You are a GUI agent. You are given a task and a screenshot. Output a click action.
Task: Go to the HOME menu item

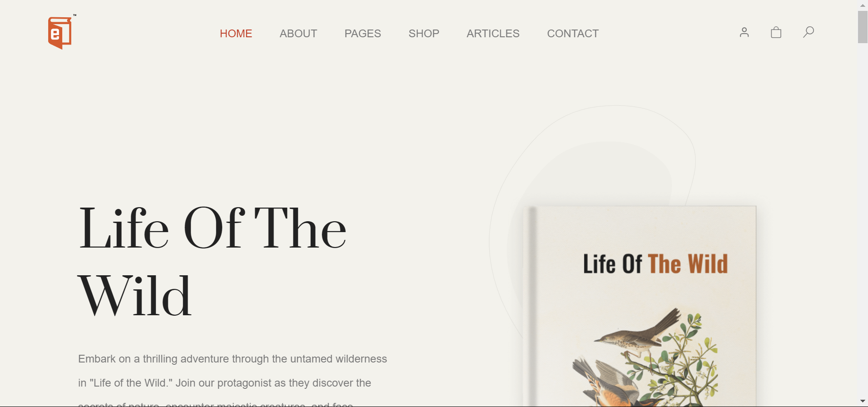tap(236, 34)
